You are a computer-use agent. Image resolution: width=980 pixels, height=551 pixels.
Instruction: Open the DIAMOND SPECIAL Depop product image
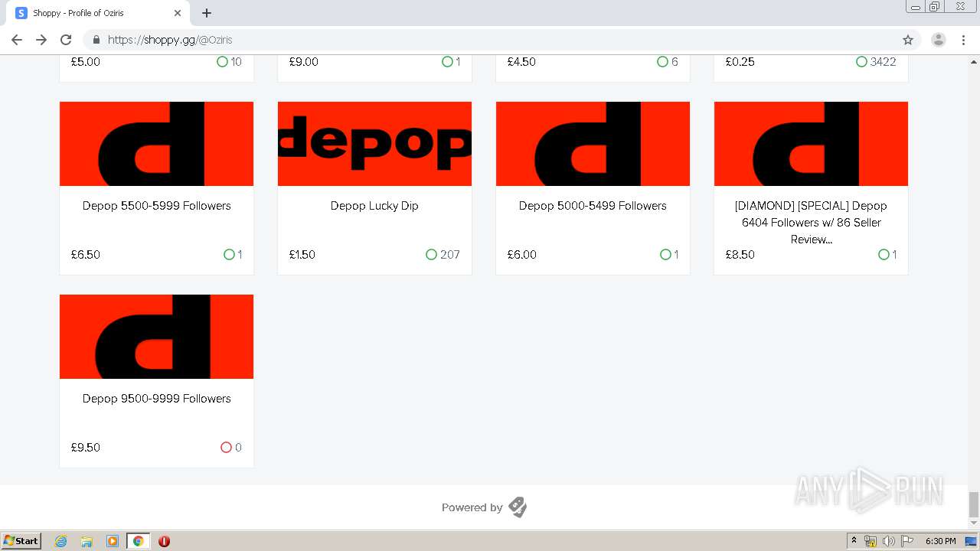811,144
